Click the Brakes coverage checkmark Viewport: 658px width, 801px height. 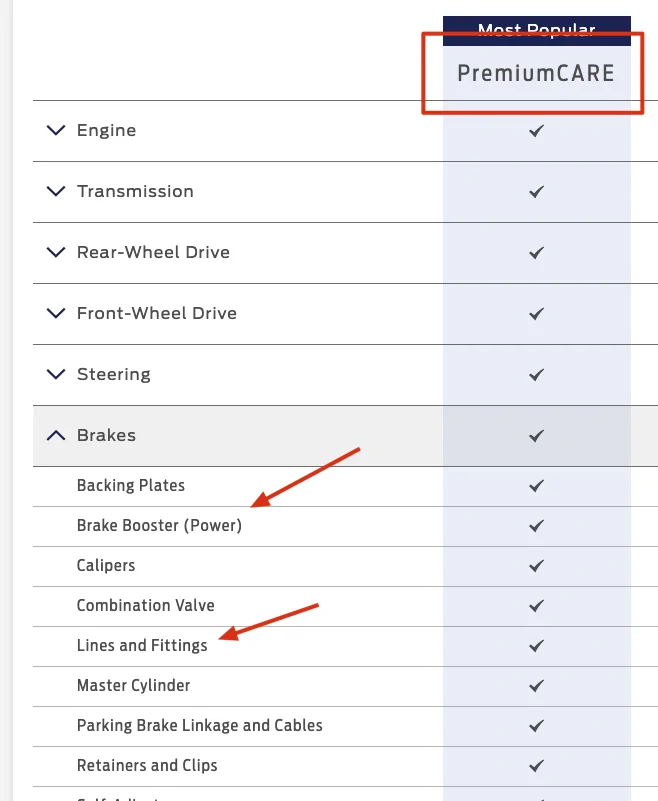tap(536, 436)
